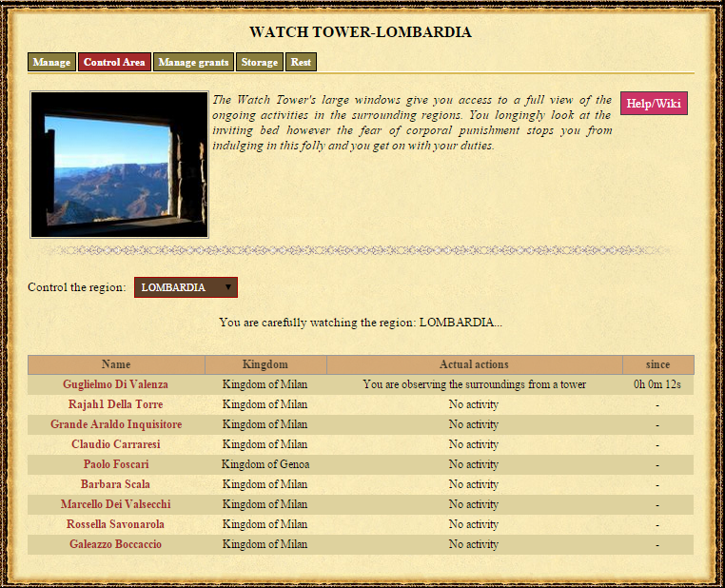Open the Manage grants tab
Viewport: 725px width, 588px height.
(x=193, y=62)
